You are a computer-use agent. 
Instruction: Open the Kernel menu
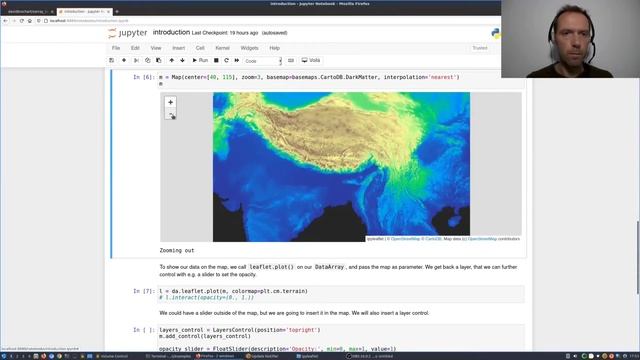(x=222, y=48)
